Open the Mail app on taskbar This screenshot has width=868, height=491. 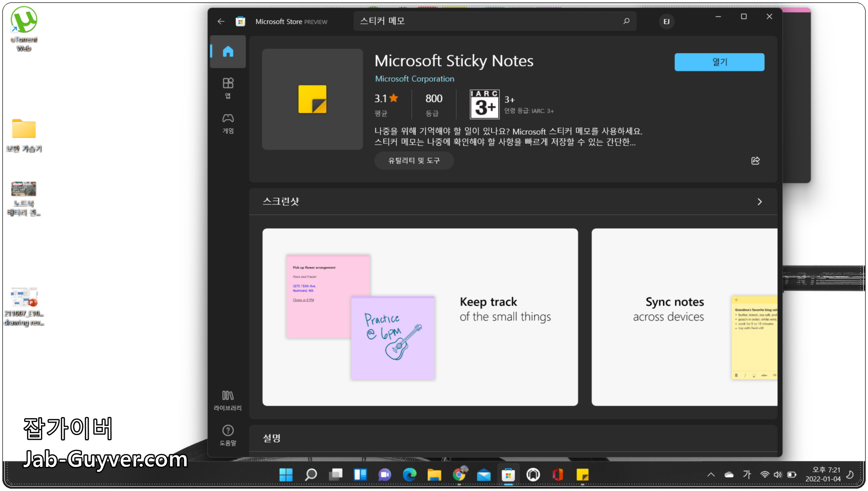click(484, 475)
